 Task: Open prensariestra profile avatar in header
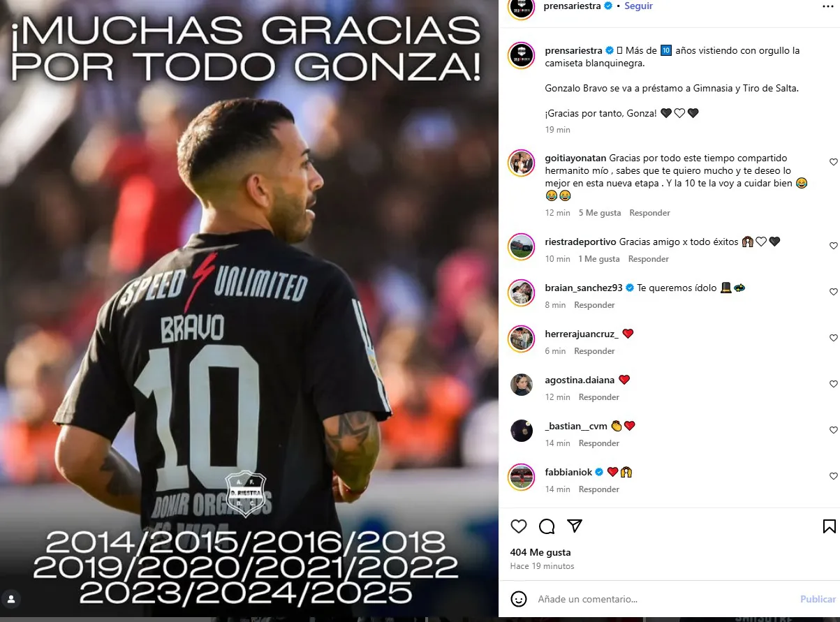[522, 6]
